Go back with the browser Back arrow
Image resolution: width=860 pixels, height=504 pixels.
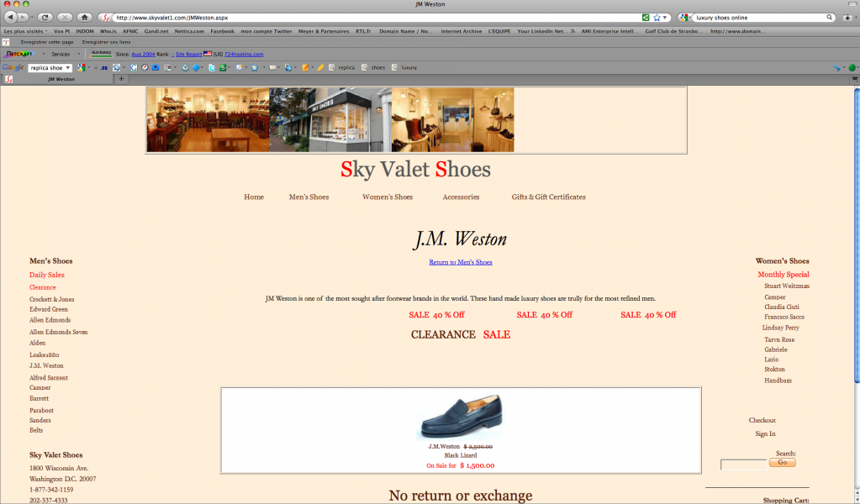[10, 18]
